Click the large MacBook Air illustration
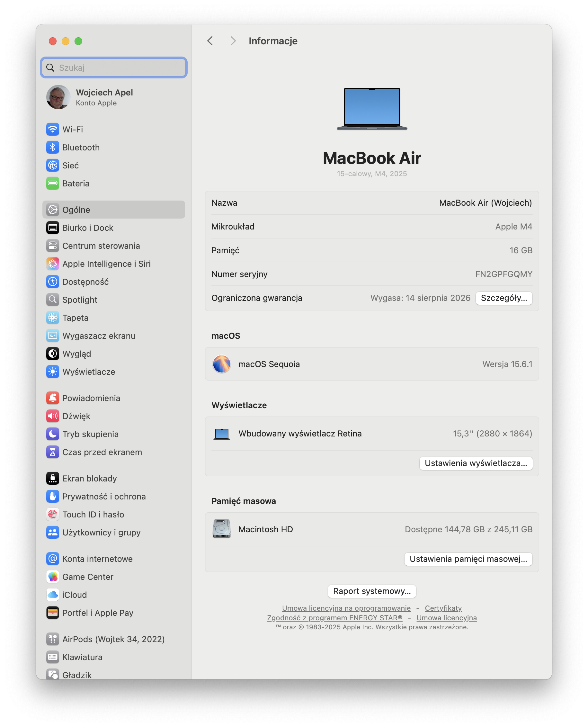Image resolution: width=588 pixels, height=727 pixels. tap(372, 109)
